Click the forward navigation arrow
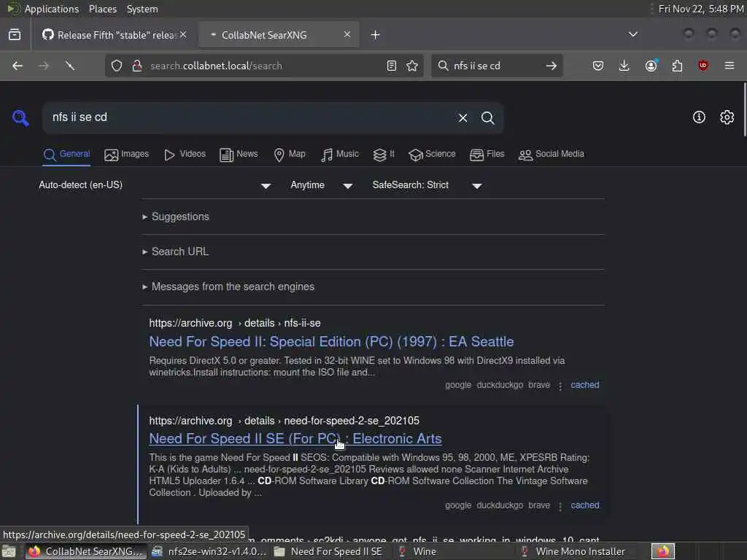 [x=43, y=66]
